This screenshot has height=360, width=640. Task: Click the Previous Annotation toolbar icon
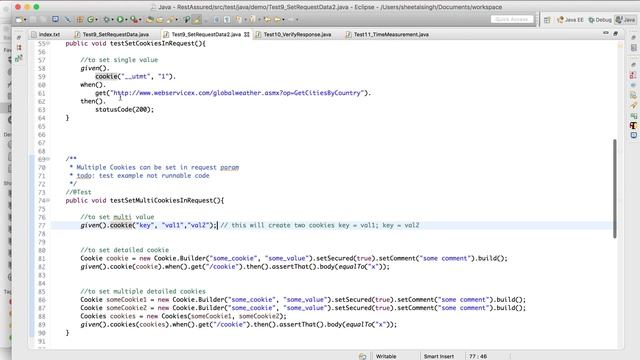click(253, 20)
